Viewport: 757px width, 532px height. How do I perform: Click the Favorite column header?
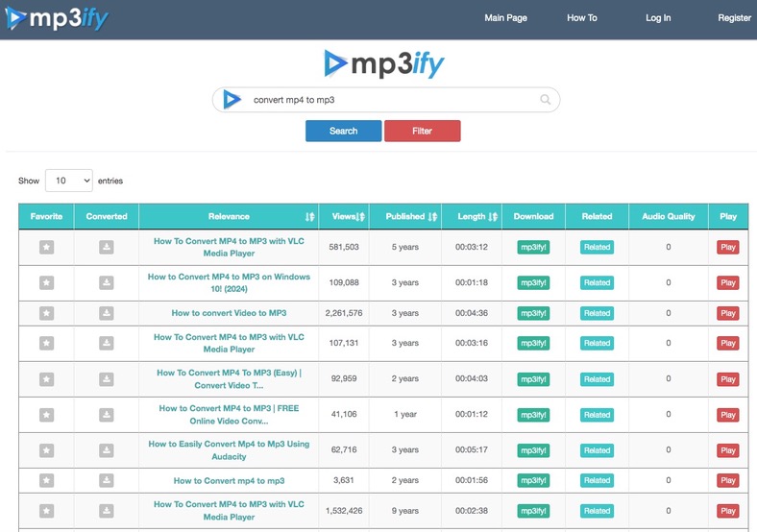click(x=46, y=216)
